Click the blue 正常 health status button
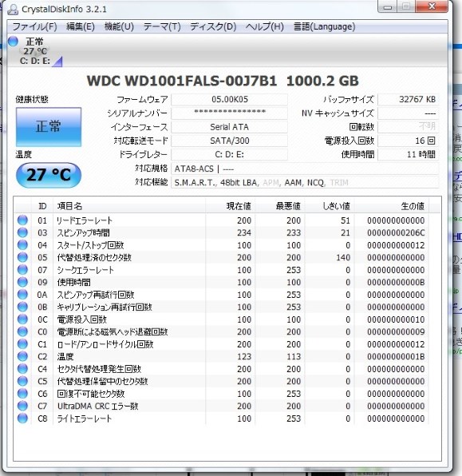This screenshot has height=476, width=462. click(49, 127)
